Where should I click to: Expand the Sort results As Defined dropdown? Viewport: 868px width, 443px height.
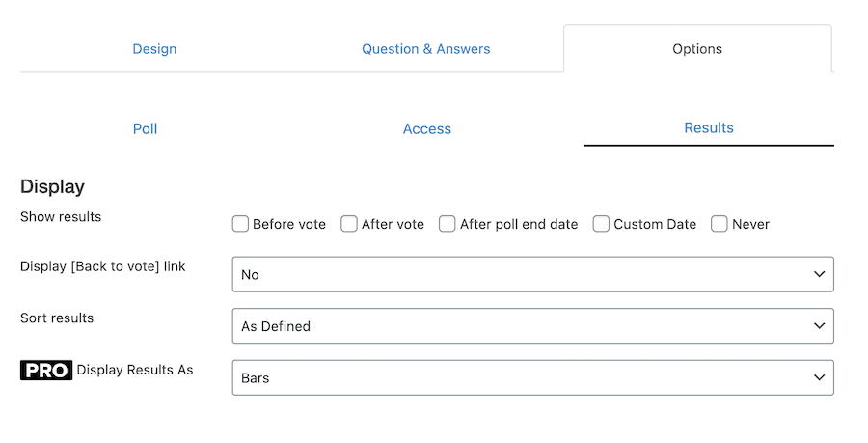tap(532, 325)
